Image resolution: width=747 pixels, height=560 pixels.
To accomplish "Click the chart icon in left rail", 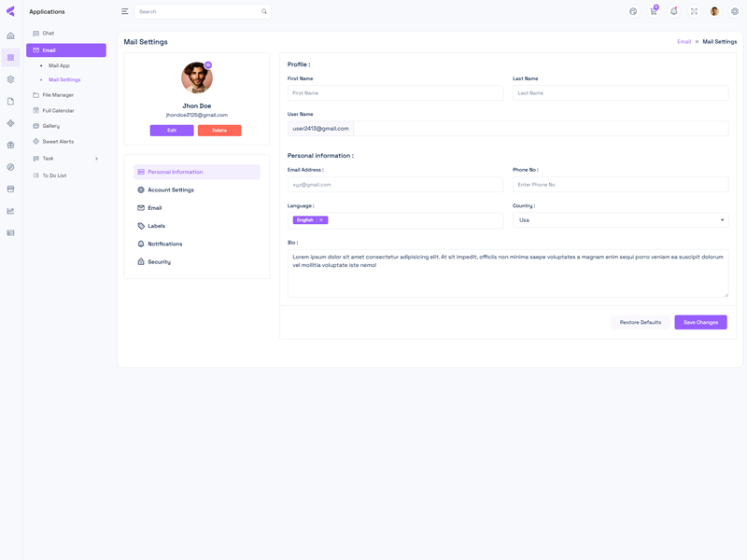I will 11,211.
